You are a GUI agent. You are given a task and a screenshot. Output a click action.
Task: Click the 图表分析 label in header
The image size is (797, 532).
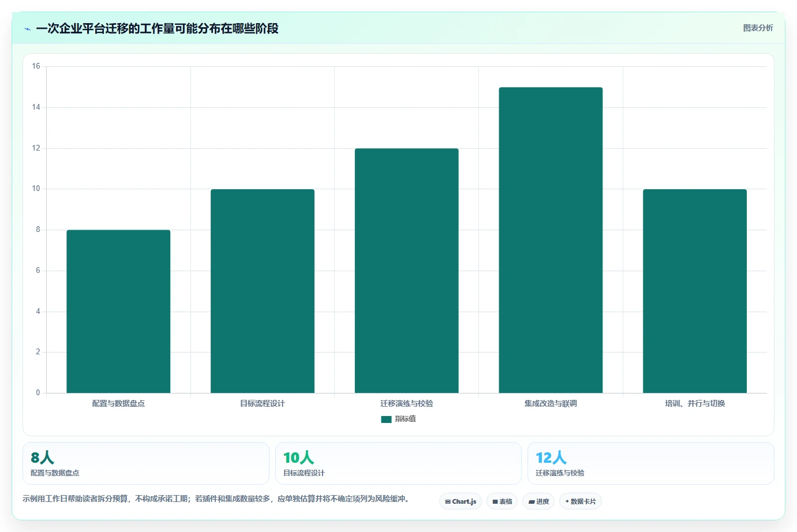tap(758, 28)
